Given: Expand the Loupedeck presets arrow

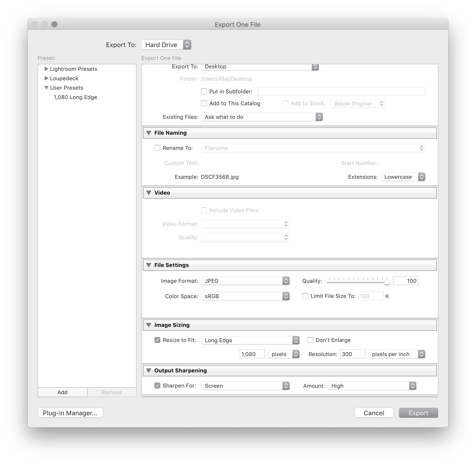Looking at the screenshot, I should (x=46, y=78).
